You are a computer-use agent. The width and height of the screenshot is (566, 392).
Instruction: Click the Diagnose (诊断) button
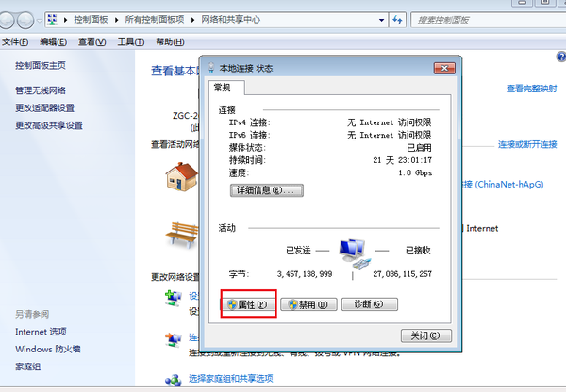click(x=369, y=304)
